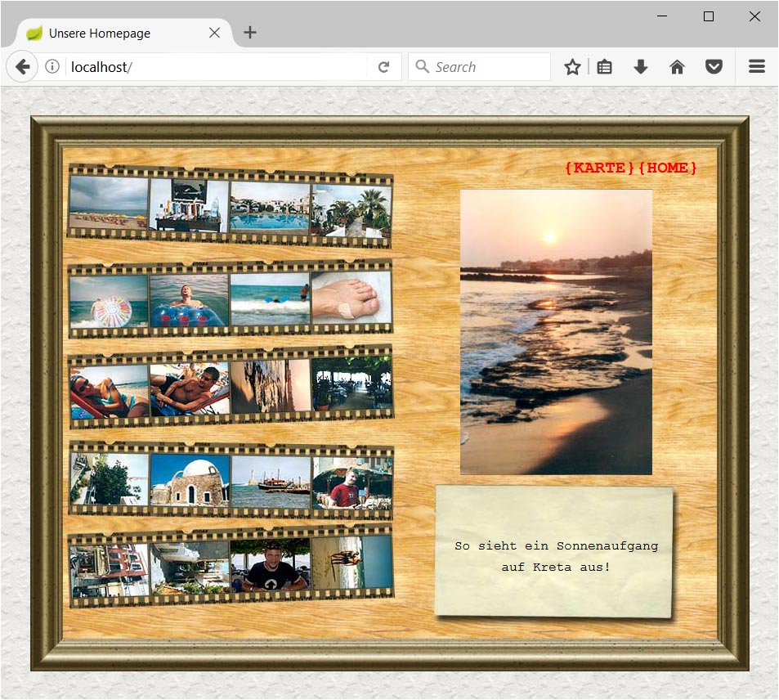The width and height of the screenshot is (779, 700).
Task: Select the white domed building thumbnail
Action: pyautogui.click(x=190, y=480)
